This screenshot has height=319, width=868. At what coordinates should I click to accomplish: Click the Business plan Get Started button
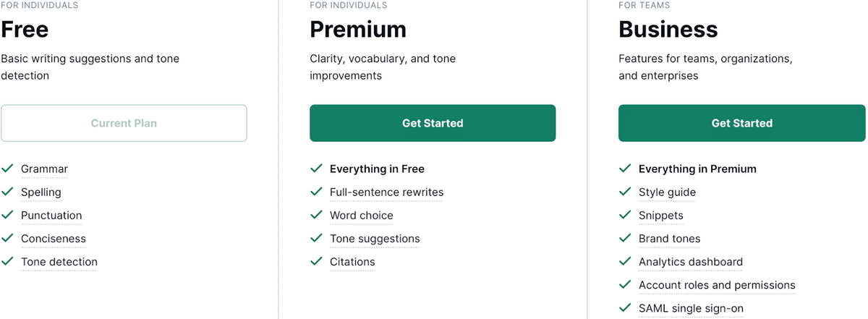coord(741,123)
